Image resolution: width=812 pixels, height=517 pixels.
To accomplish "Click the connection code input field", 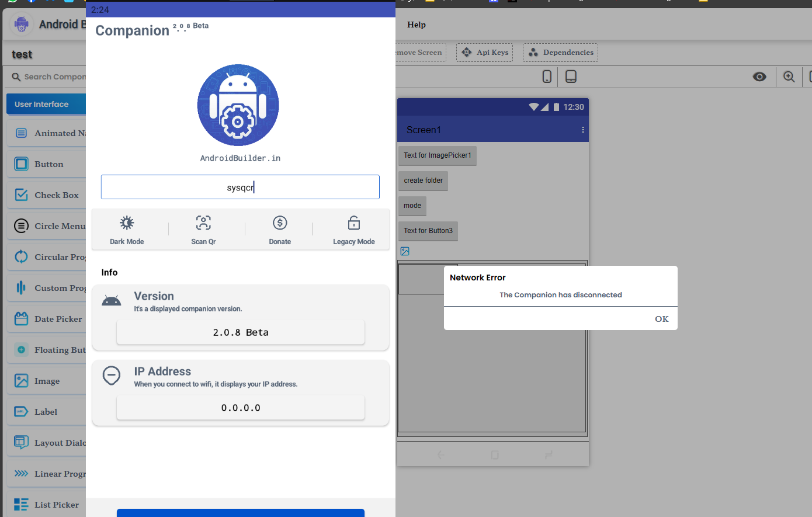I will tap(240, 187).
